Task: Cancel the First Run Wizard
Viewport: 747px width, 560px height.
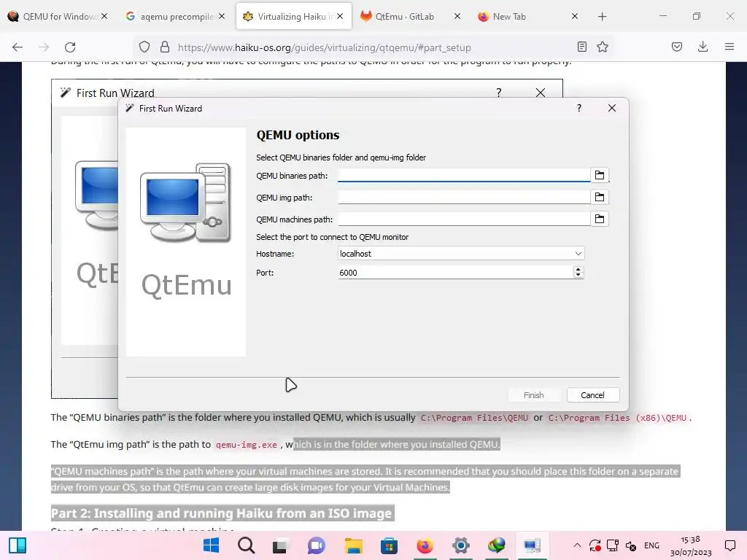Action: click(592, 395)
